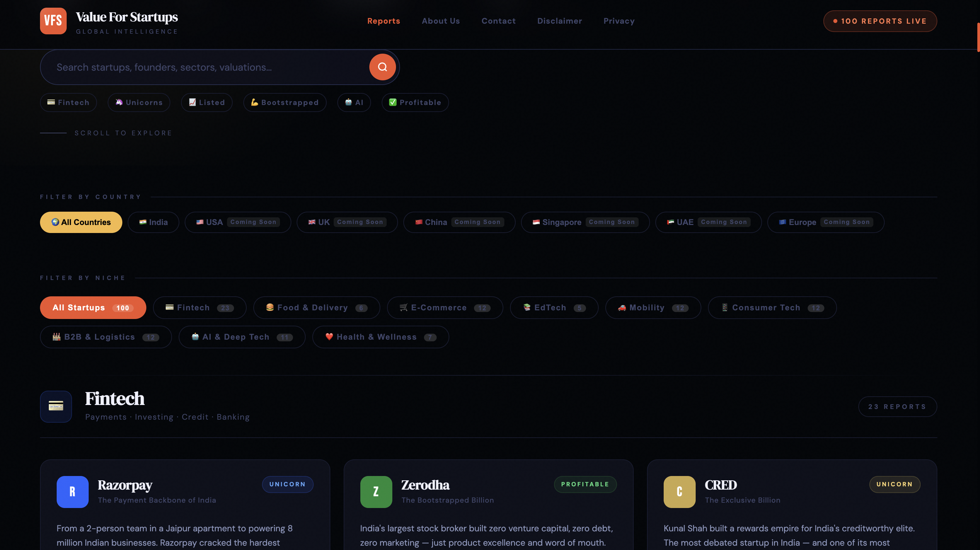Click the UNICORN badge on Razorpay card

click(287, 484)
